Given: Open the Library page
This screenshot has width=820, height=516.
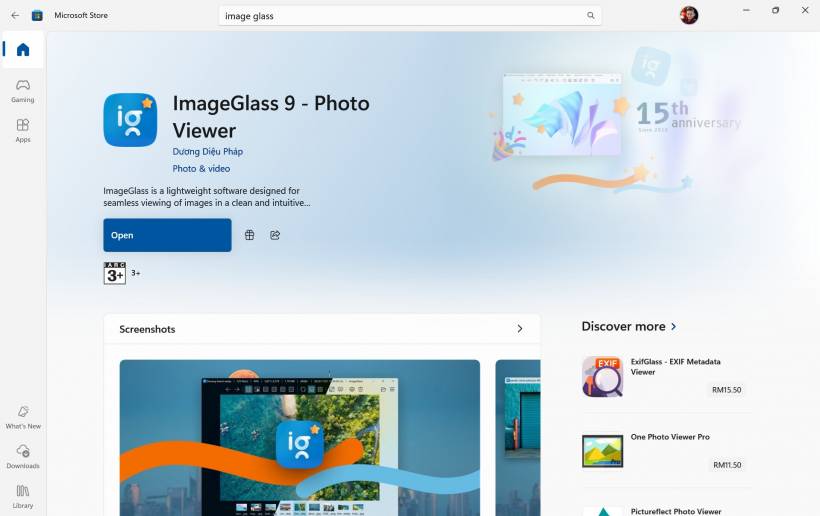Looking at the screenshot, I should (23, 496).
